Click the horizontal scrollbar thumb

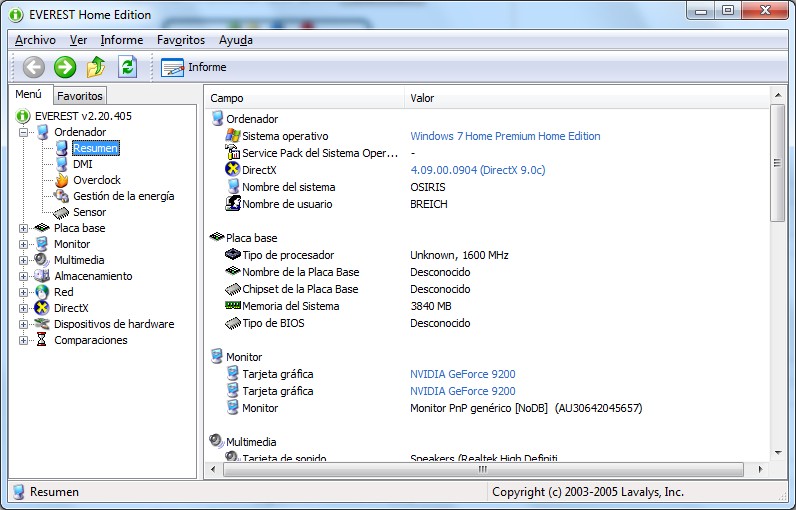[483, 469]
